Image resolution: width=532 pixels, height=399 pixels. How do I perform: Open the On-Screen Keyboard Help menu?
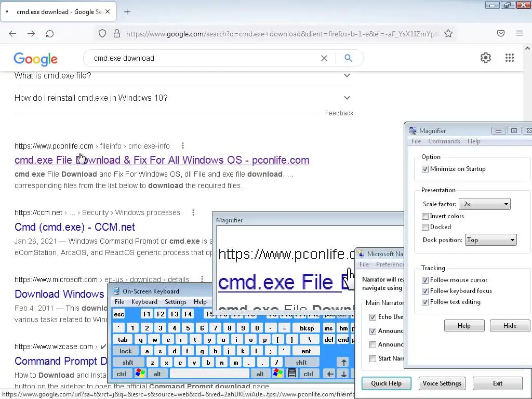click(x=200, y=302)
